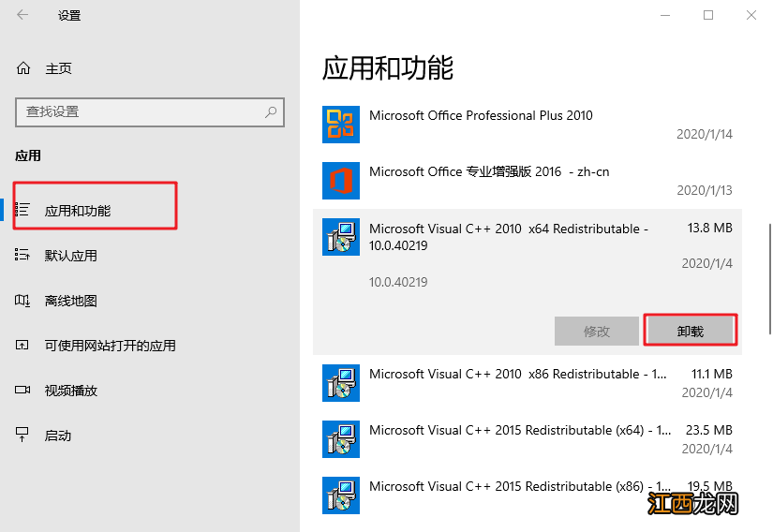The width and height of the screenshot is (773, 532).
Task: Open 应用和功能 in the sidebar
Action: (x=78, y=211)
